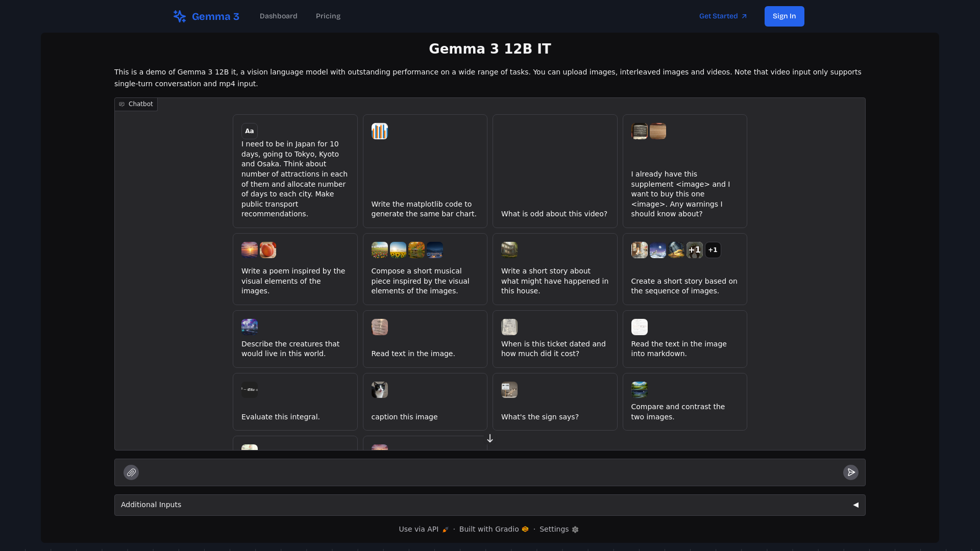The width and height of the screenshot is (980, 551).
Task: Click the black +1 more images badge
Action: (713, 250)
